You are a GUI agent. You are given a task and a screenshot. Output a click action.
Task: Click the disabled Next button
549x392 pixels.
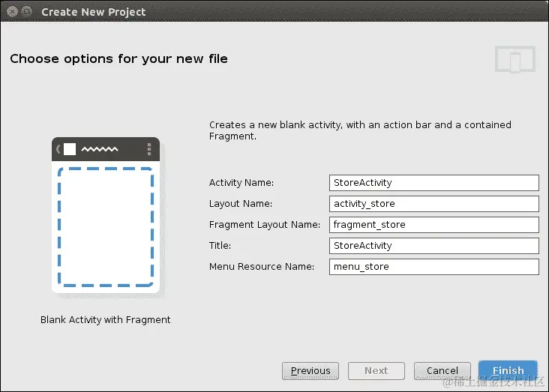[x=376, y=371]
